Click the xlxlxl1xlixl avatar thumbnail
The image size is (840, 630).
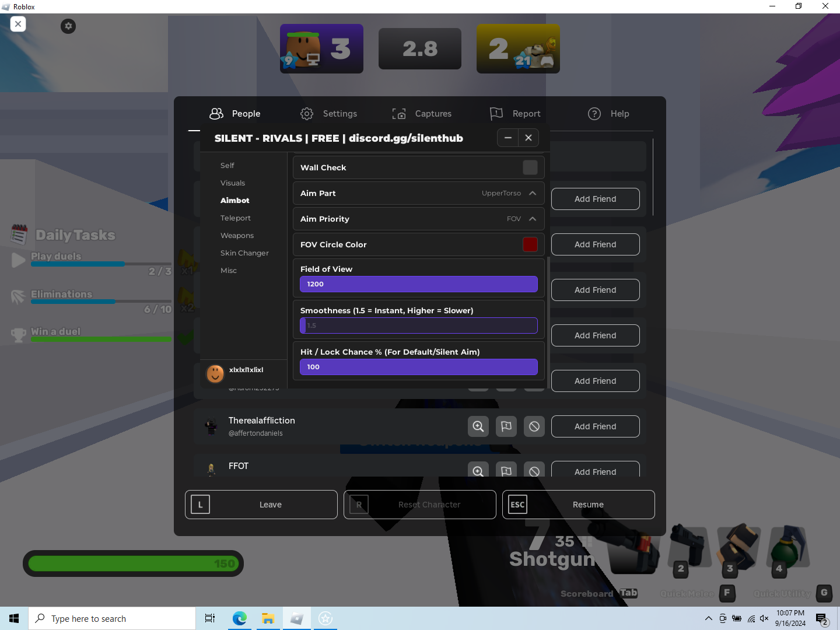pos(215,373)
